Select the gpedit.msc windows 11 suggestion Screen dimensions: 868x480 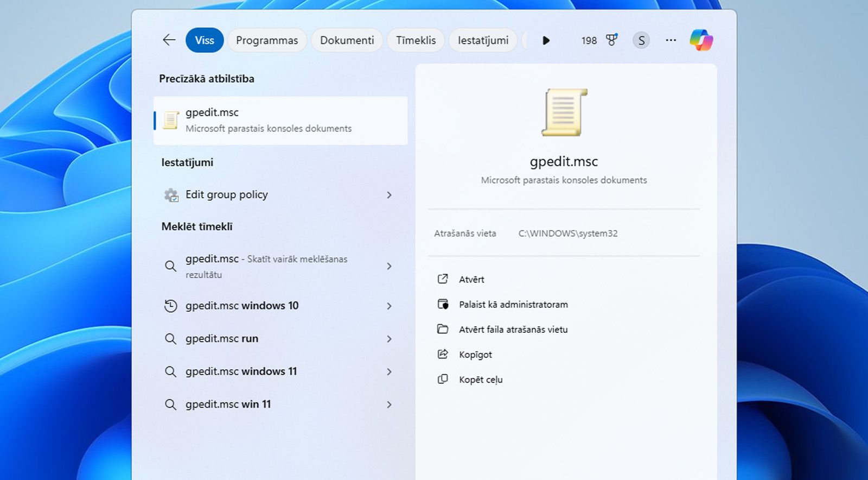(280, 371)
